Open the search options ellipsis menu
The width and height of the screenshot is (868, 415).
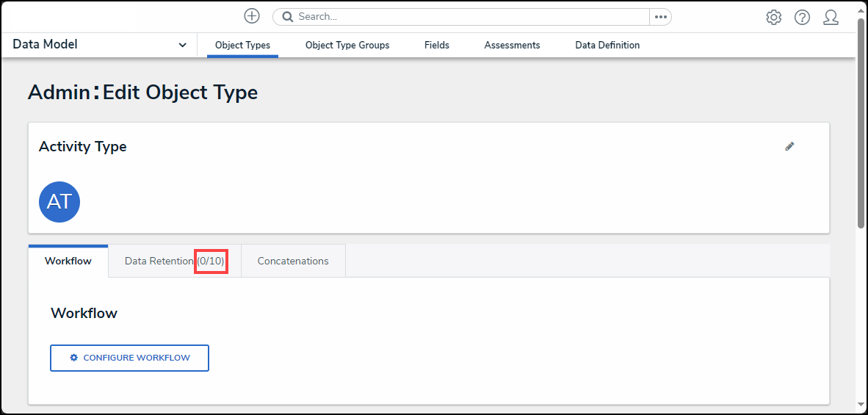[x=660, y=17]
